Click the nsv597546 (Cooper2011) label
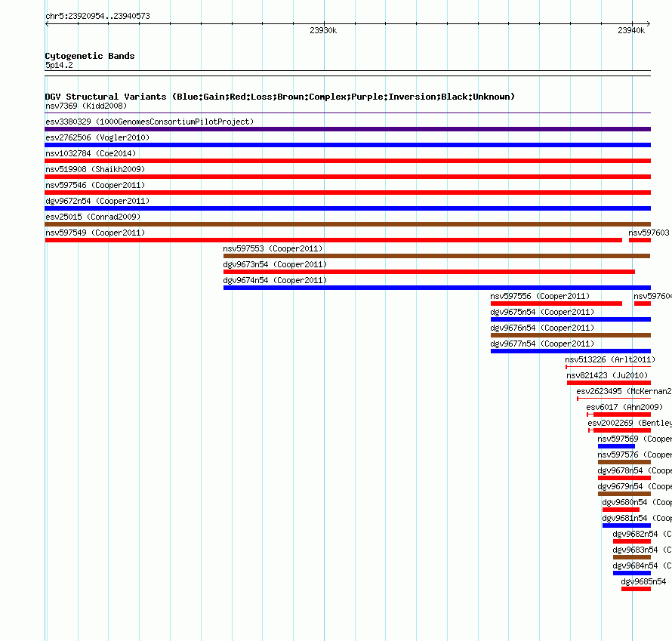Viewport: 672px width, 641px height. pyautogui.click(x=95, y=185)
